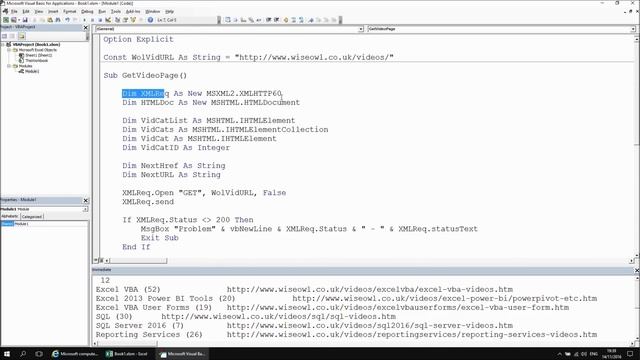Click the code window horizontal scrollbar thumb

tap(138, 260)
